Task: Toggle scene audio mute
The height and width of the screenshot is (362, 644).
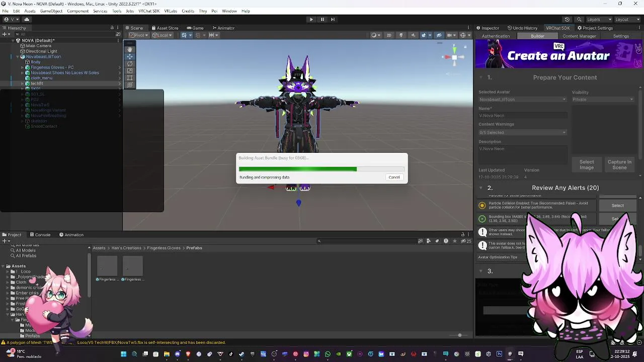Action: click(x=413, y=35)
